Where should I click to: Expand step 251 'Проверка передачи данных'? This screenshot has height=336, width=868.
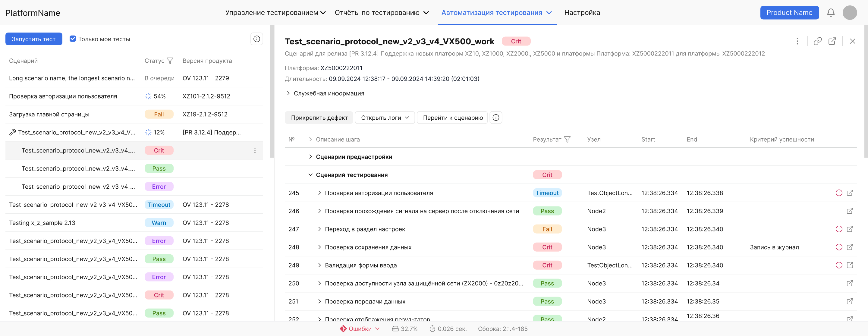point(319,302)
